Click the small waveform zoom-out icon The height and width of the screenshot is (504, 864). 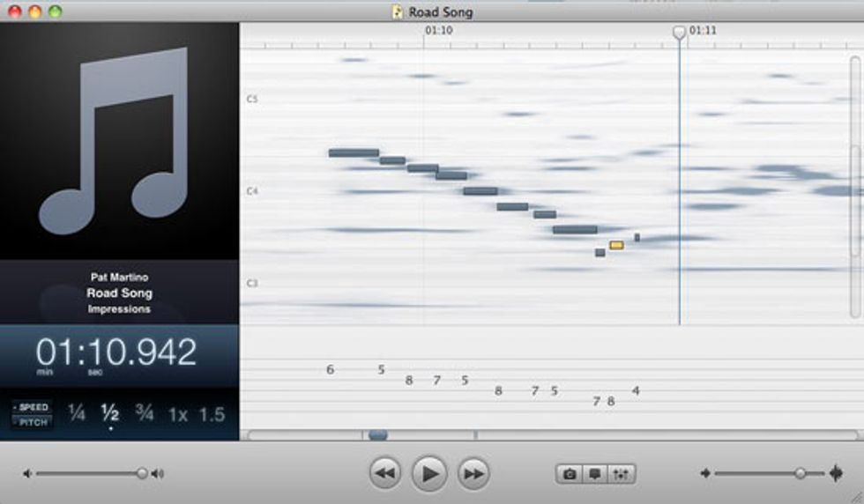click(705, 472)
